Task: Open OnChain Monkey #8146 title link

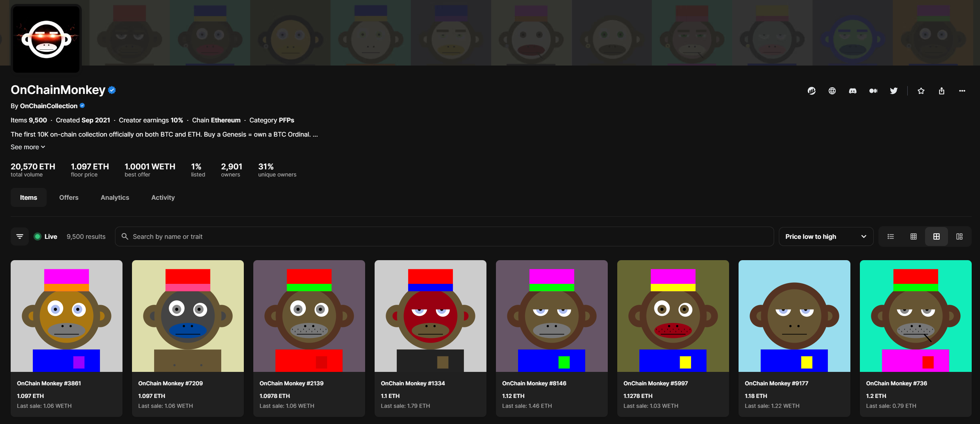Action: [534, 383]
